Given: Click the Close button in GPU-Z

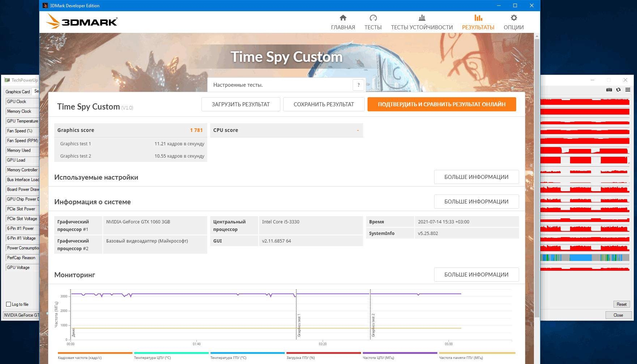Looking at the screenshot, I should (x=618, y=315).
